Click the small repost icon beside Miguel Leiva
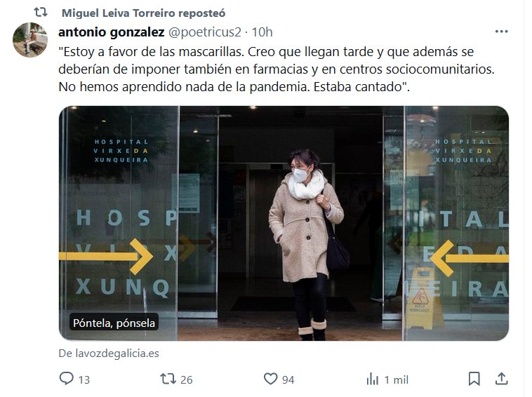532x397 pixels. point(41,13)
